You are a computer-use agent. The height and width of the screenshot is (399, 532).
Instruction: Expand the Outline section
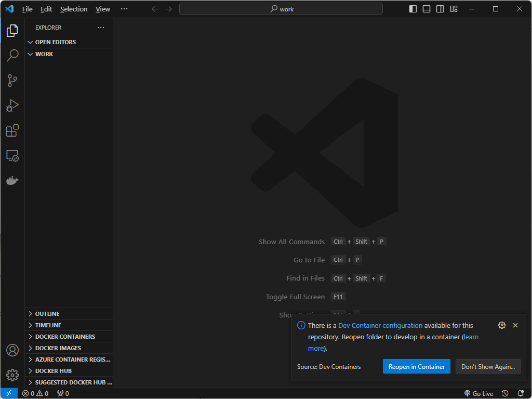(69, 314)
